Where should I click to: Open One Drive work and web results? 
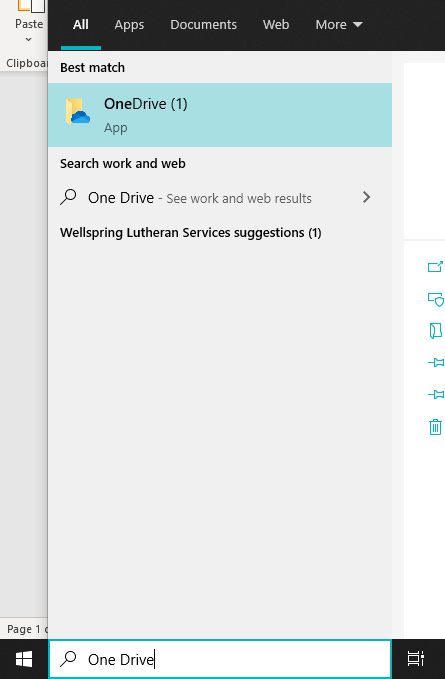pyautogui.click(x=220, y=198)
